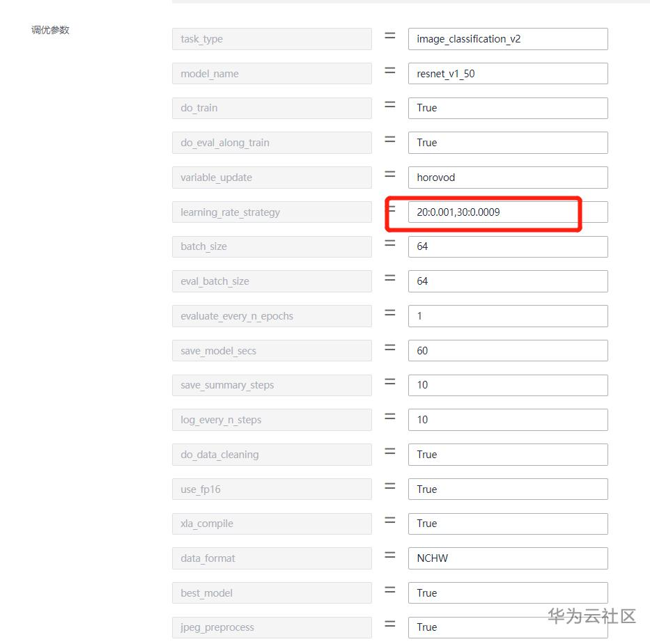The image size is (650, 644).
Task: Edit the learning_rate_strategy value field
Action: [x=507, y=212]
